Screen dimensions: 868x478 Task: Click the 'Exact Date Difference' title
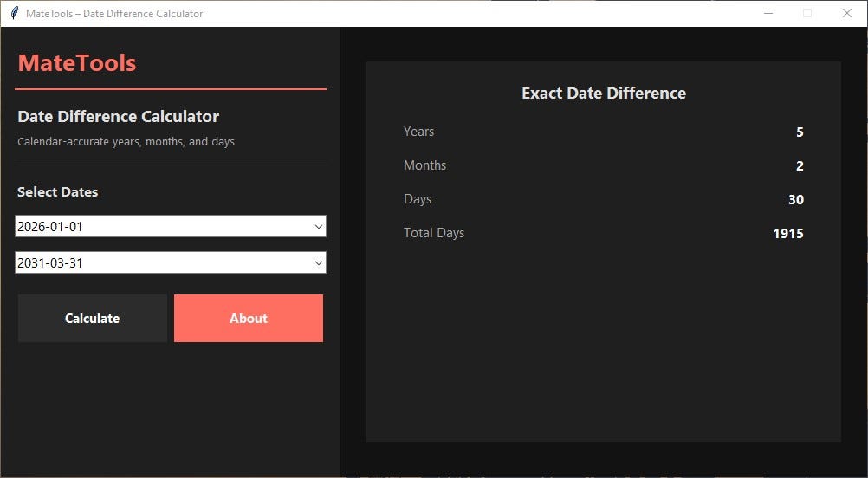click(604, 93)
